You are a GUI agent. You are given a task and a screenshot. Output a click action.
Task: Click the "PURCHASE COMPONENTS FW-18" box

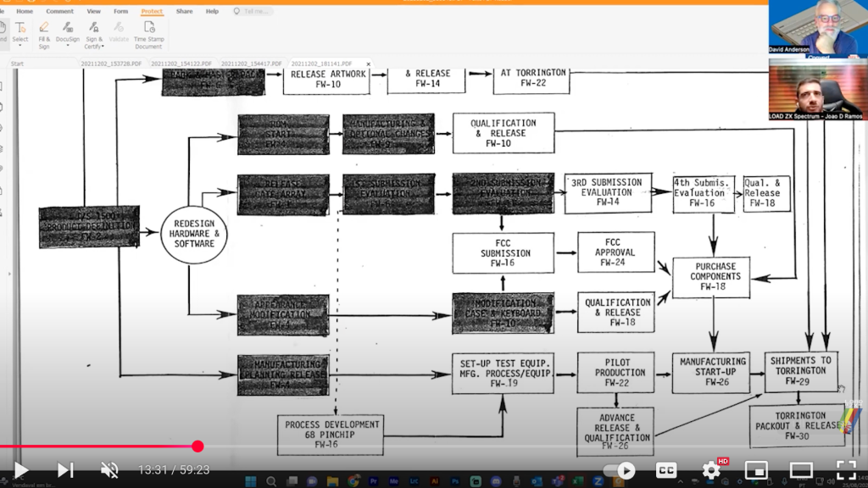tap(711, 277)
